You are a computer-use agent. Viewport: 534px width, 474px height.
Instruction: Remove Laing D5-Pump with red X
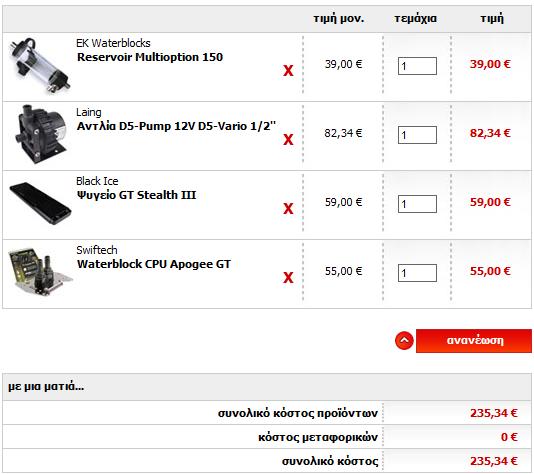click(x=288, y=139)
